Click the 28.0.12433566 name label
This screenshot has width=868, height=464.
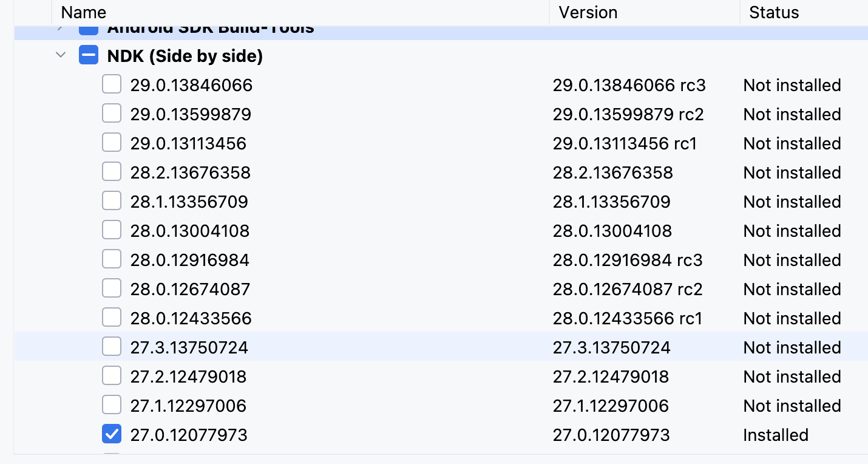(191, 318)
